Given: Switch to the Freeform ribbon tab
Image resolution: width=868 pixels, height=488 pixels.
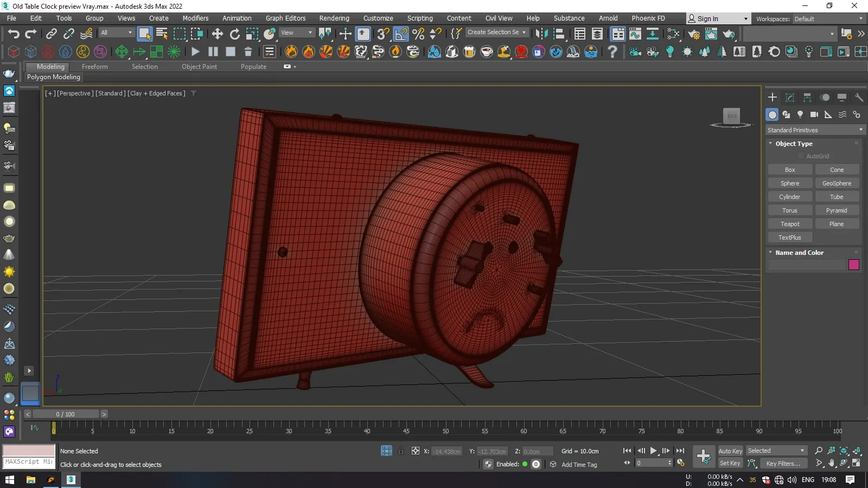Looking at the screenshot, I should [95, 67].
